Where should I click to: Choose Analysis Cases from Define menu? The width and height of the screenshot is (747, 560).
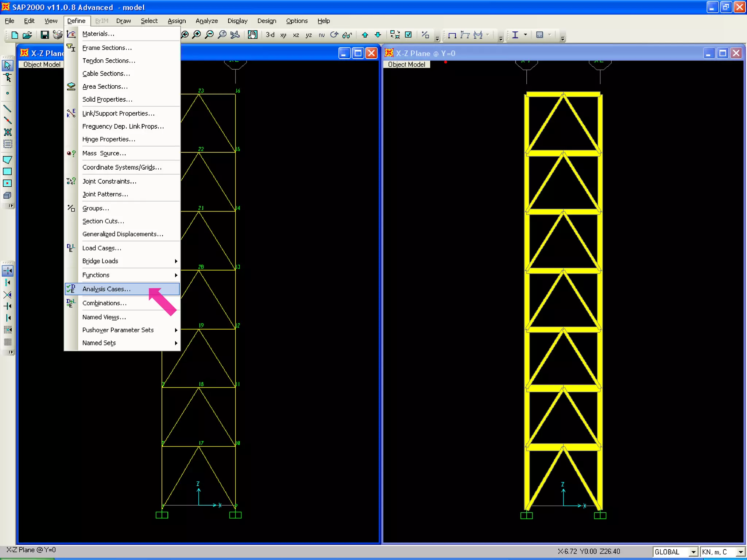click(107, 289)
